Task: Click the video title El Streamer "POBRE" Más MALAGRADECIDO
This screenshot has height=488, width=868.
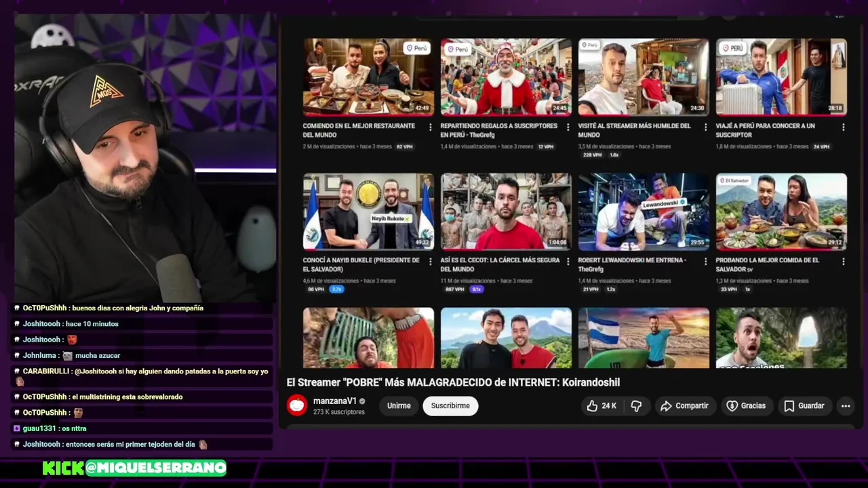Action: [x=453, y=382]
